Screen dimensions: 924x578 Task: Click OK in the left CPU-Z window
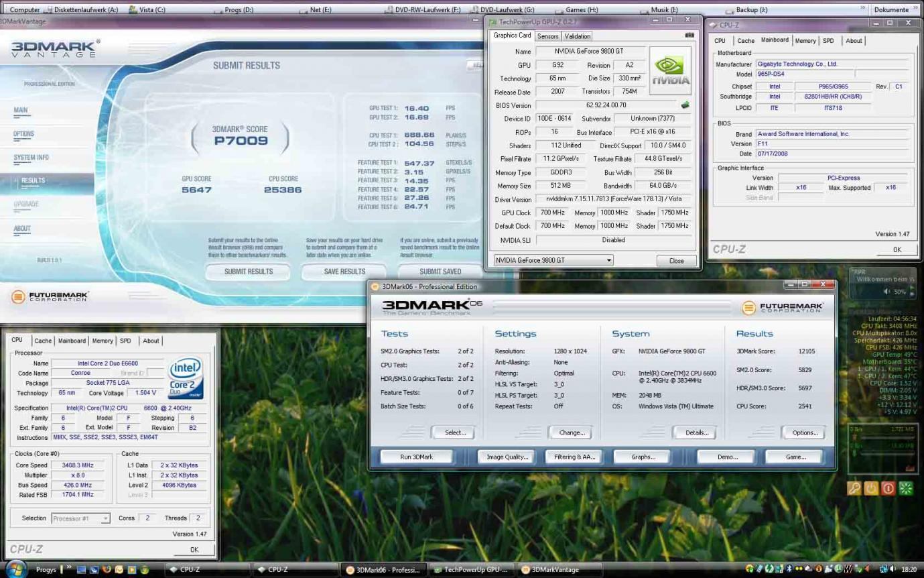[194, 549]
